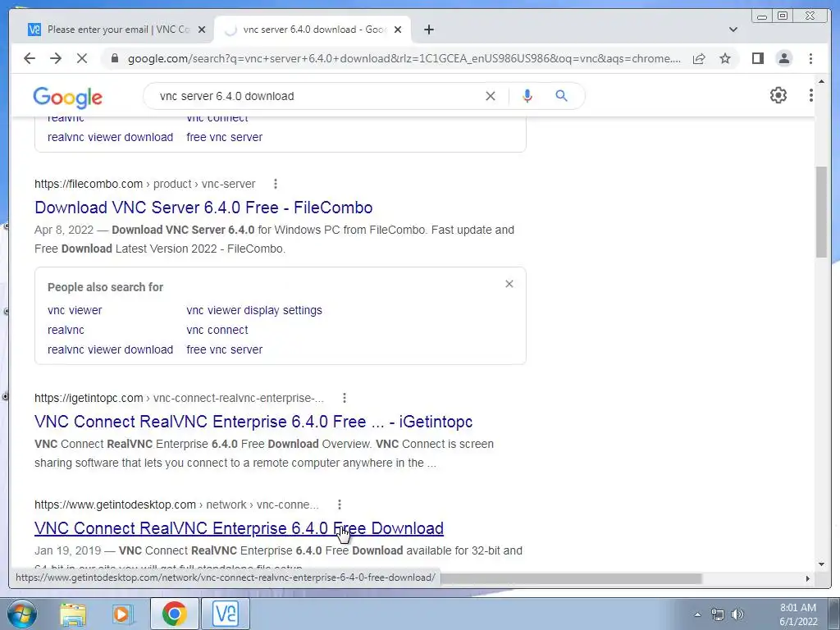The width and height of the screenshot is (840, 630).
Task: Open more options for getintodesktop result
Action: (339, 504)
